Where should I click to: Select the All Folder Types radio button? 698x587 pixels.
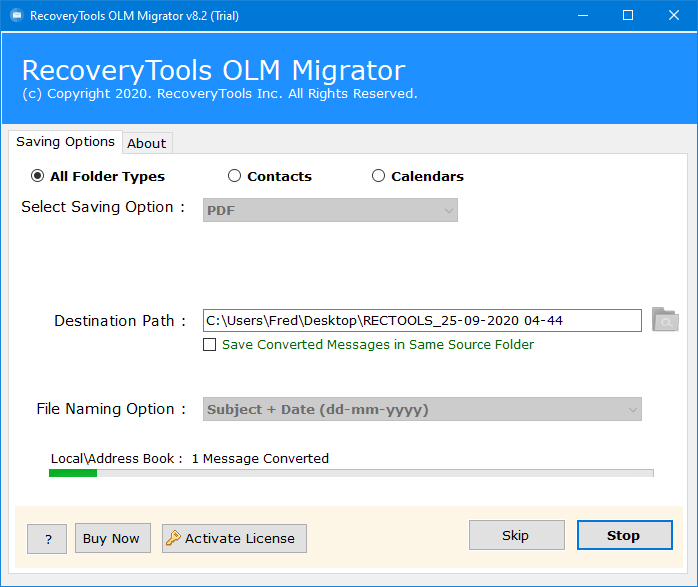tap(37, 176)
